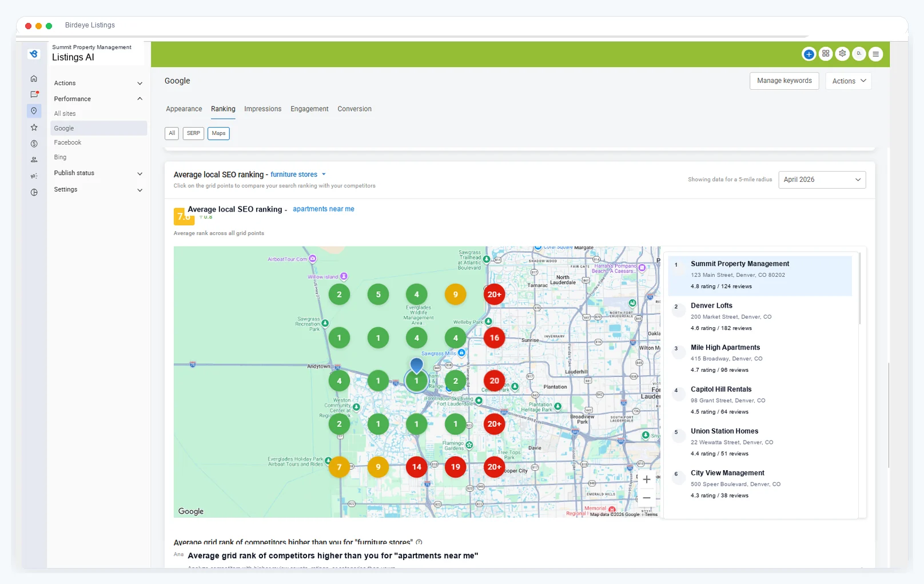Click the apartments near me keyword link
924x584 pixels.
pyautogui.click(x=324, y=209)
